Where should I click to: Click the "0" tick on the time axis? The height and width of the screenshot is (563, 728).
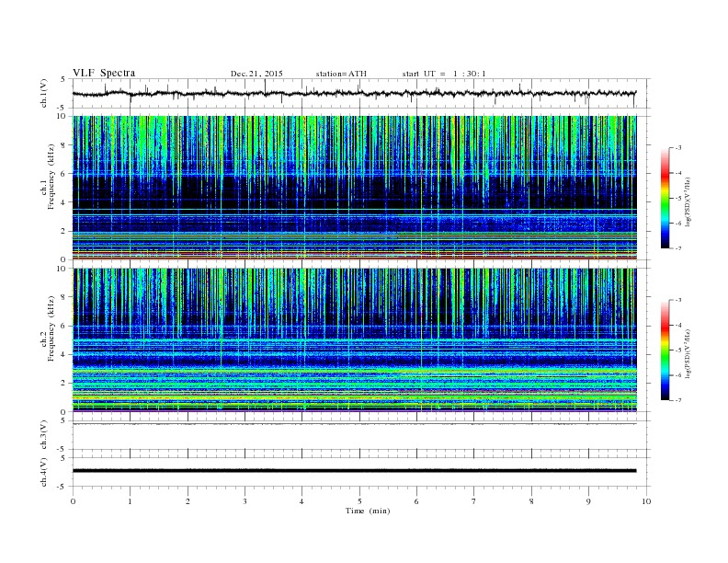tap(73, 501)
